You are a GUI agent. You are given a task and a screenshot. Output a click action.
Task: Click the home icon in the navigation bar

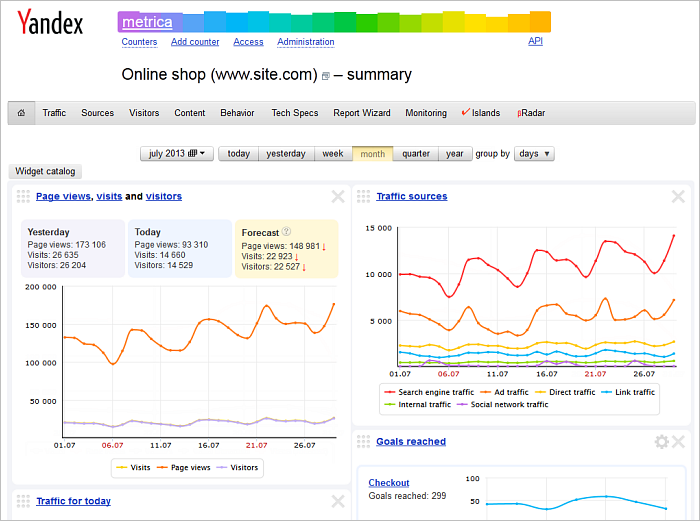(x=21, y=113)
